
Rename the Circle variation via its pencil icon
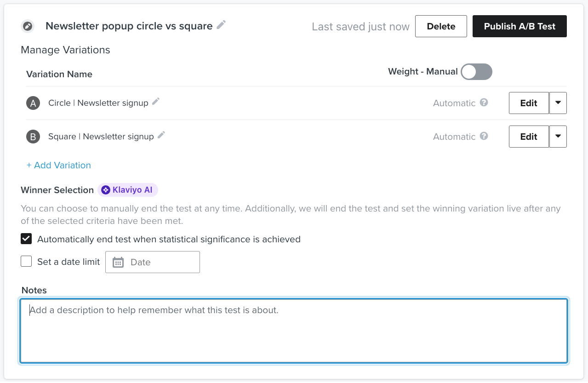pyautogui.click(x=156, y=102)
